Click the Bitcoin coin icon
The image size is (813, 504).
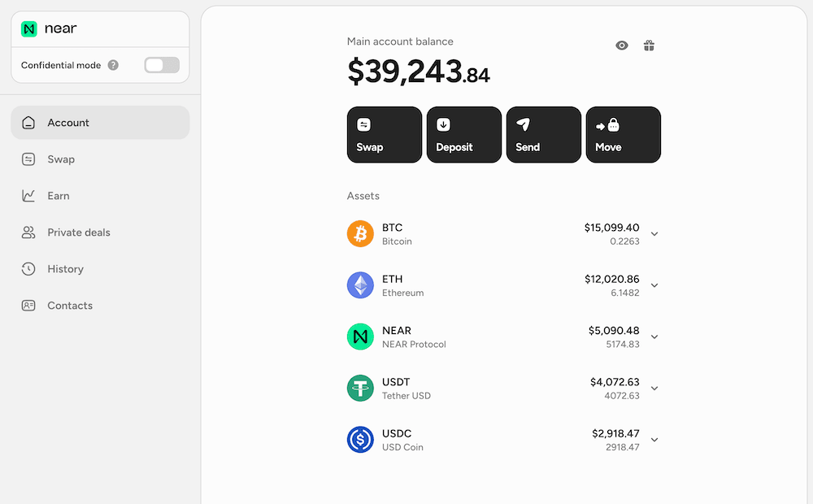(x=360, y=234)
